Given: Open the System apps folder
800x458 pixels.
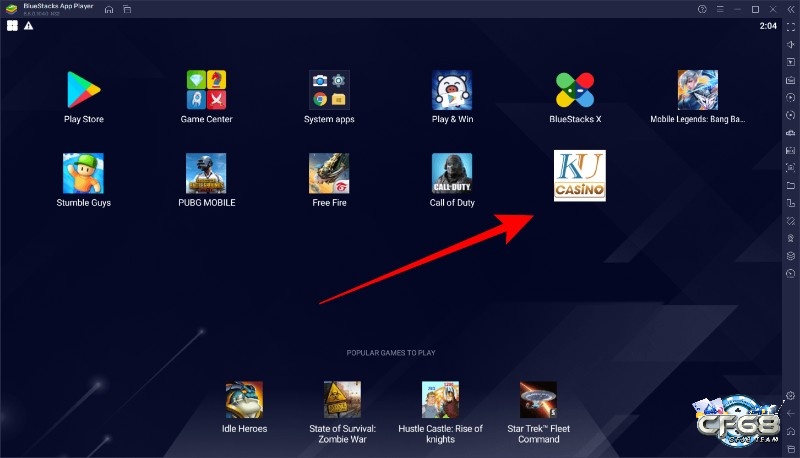Looking at the screenshot, I should pyautogui.click(x=329, y=90).
